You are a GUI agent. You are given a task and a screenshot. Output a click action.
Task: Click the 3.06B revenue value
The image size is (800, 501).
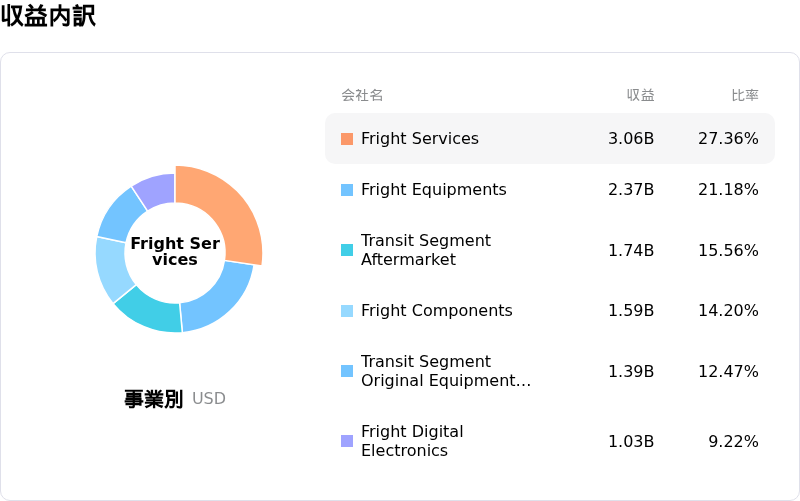(x=631, y=138)
